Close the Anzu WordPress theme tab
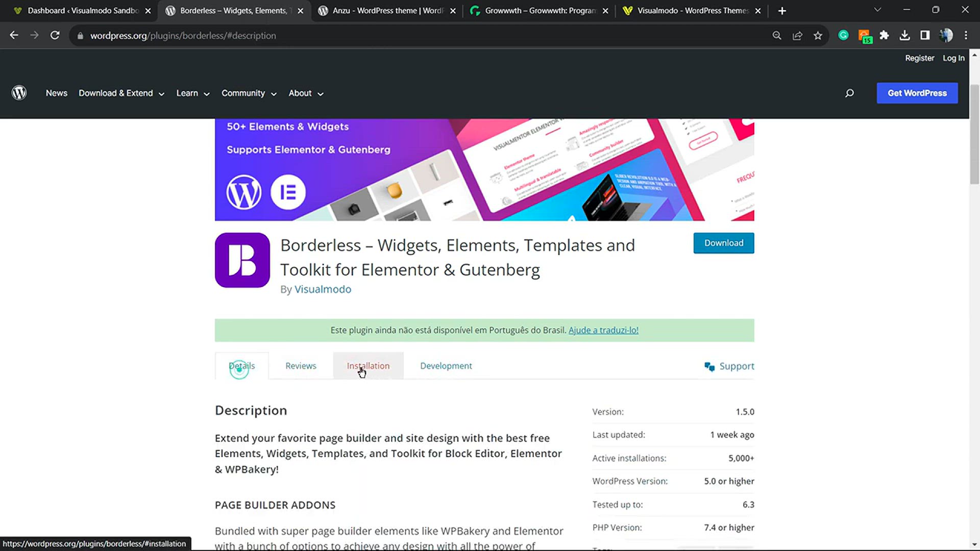 coord(453,11)
